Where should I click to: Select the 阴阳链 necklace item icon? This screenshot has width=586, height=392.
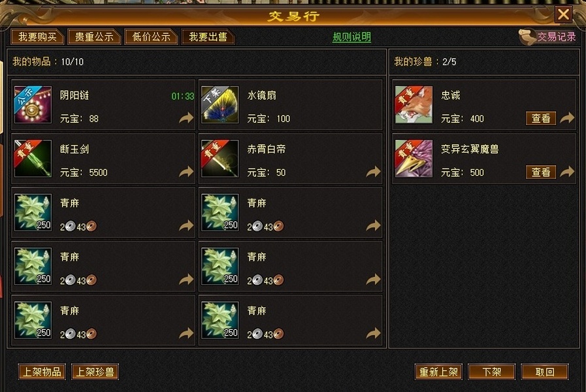coord(33,105)
